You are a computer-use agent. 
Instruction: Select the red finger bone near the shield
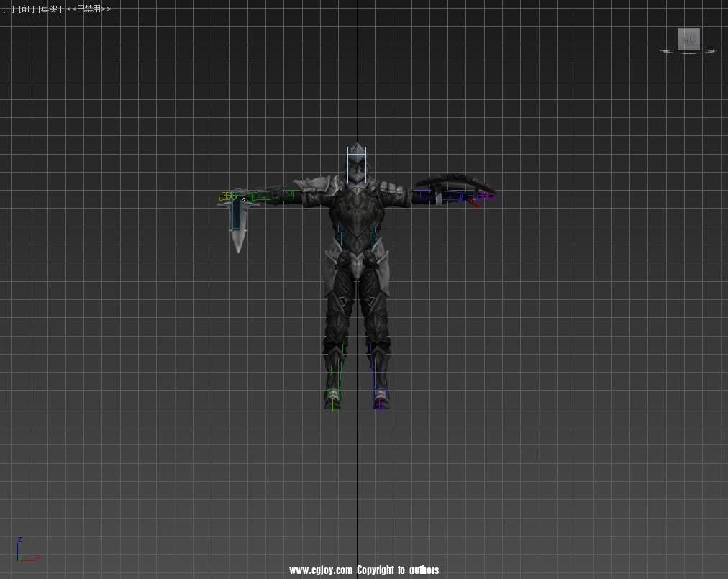[473, 203]
